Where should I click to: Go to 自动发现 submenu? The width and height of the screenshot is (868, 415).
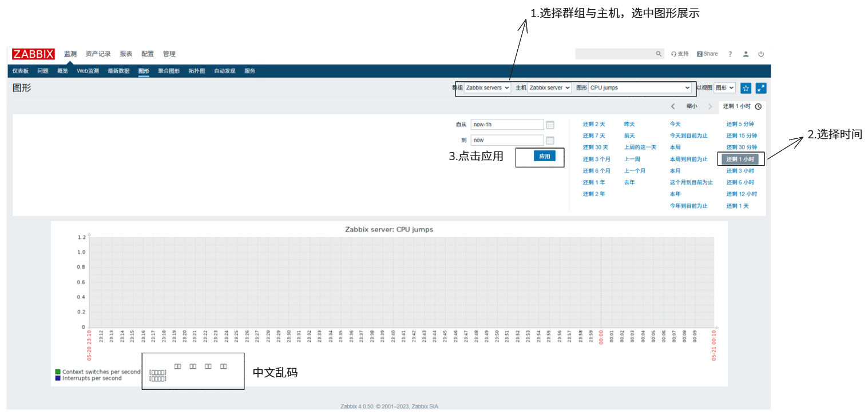[x=225, y=71]
